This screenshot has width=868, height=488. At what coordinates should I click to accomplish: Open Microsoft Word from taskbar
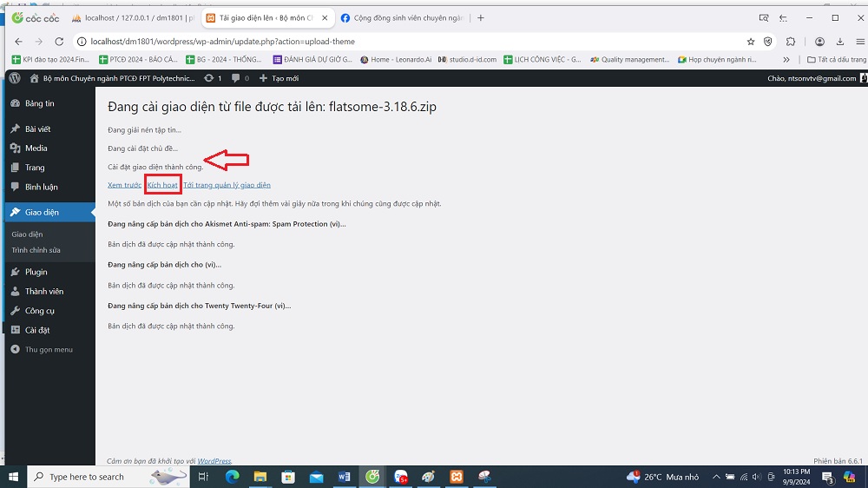(x=344, y=477)
